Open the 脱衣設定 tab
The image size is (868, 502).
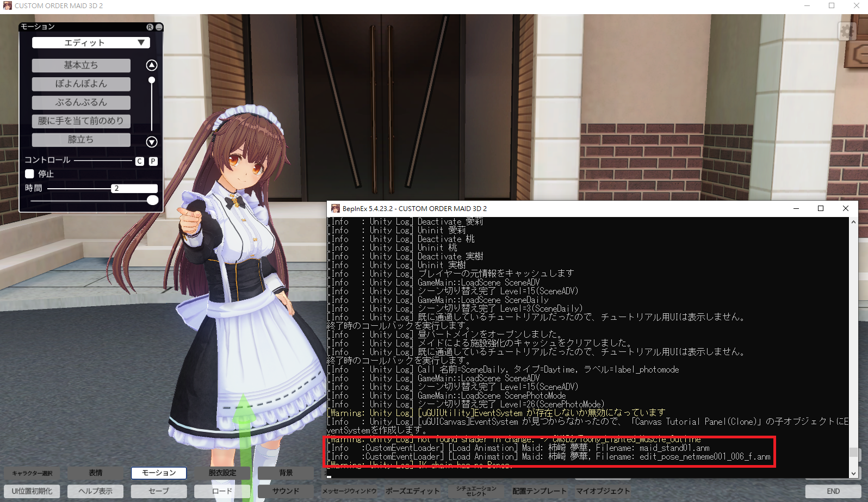[x=222, y=473]
